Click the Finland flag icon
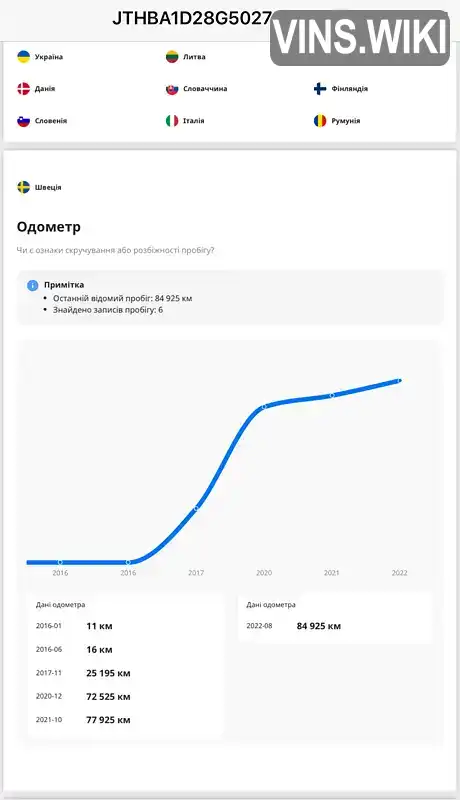 320,89
